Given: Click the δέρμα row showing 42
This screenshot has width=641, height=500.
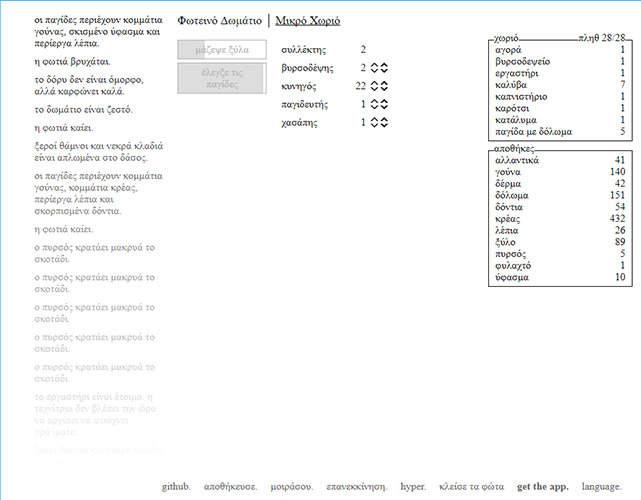Looking at the screenshot, I should click(560, 184).
